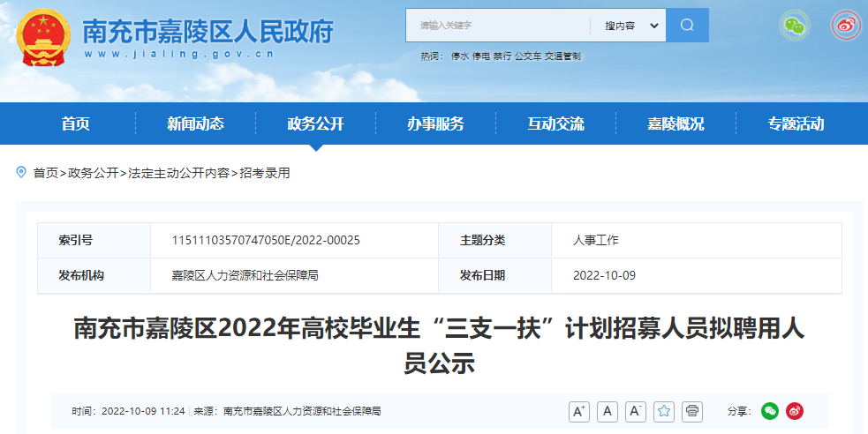Select the 办事服务 navigation tab
The height and width of the screenshot is (434, 868).
click(435, 124)
